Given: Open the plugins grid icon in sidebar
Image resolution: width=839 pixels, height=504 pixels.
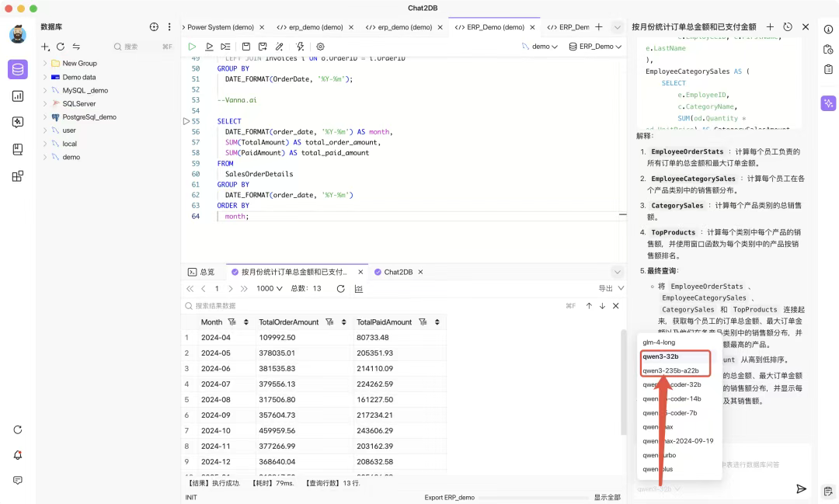Looking at the screenshot, I should pyautogui.click(x=18, y=176).
